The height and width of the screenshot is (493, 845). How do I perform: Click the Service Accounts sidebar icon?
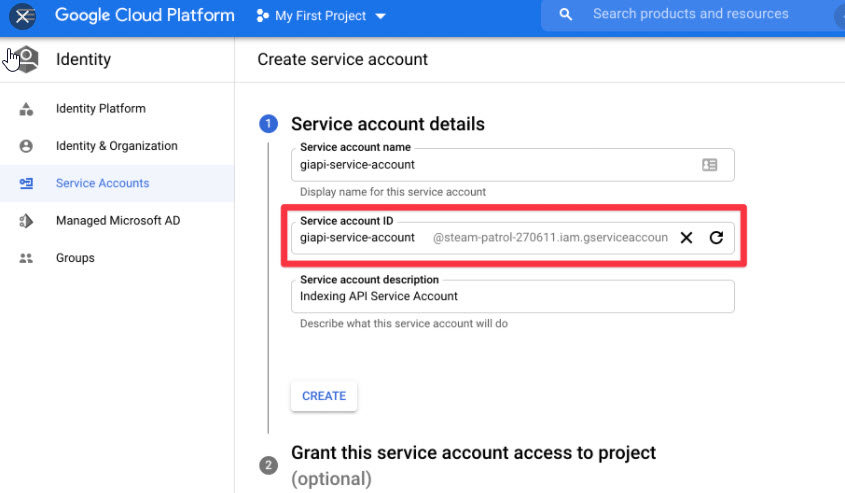(x=27, y=184)
